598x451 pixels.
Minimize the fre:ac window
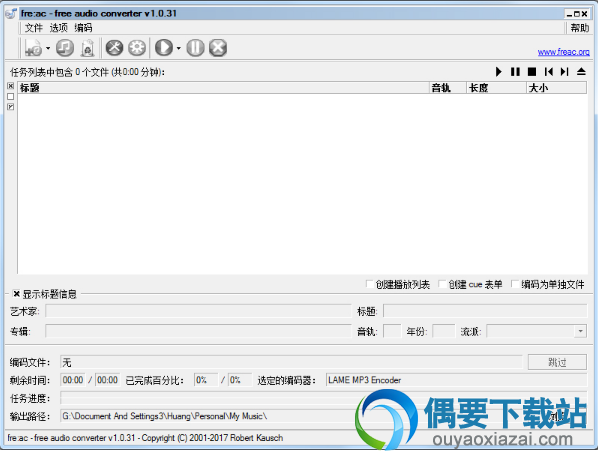(569, 14)
